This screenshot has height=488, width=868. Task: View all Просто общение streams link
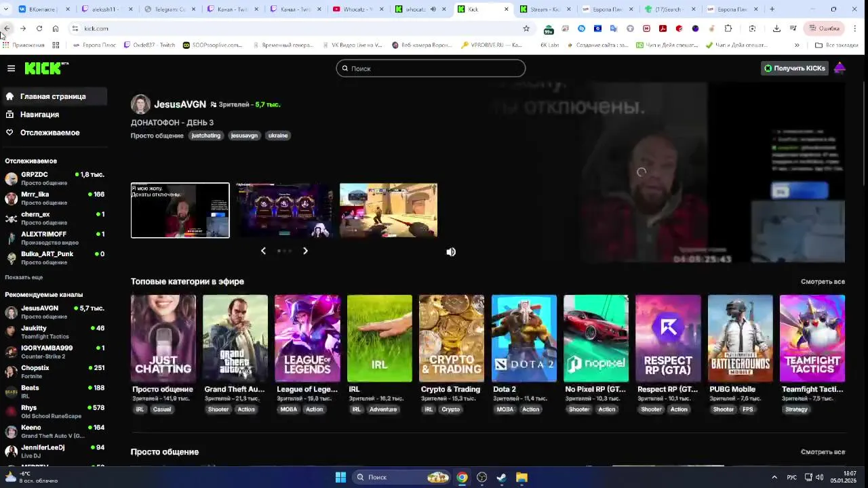click(x=823, y=451)
